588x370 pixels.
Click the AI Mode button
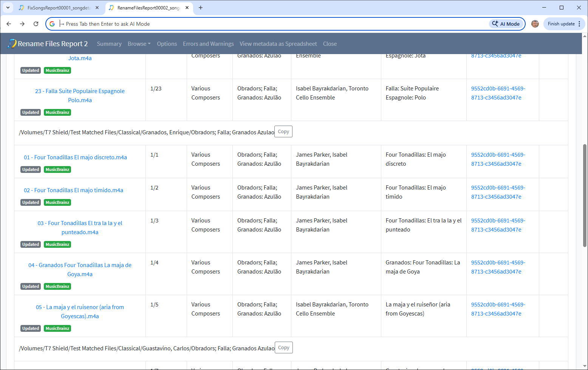[506, 24]
